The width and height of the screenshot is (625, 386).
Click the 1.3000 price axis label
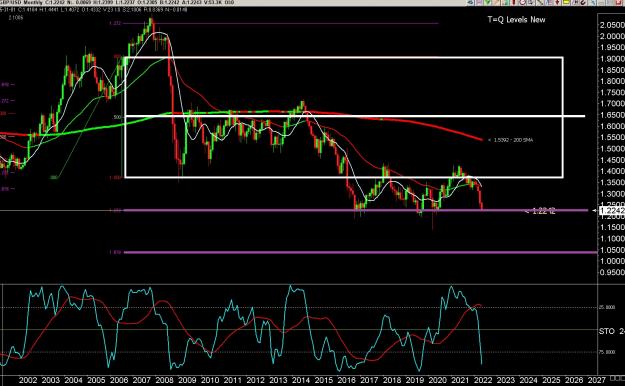[x=612, y=194]
